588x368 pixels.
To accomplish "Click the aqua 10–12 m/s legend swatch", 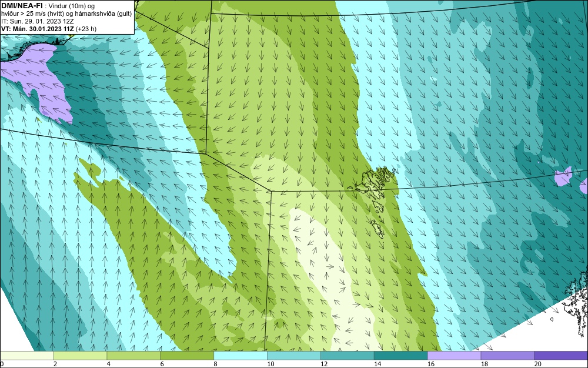I will point(294,355).
